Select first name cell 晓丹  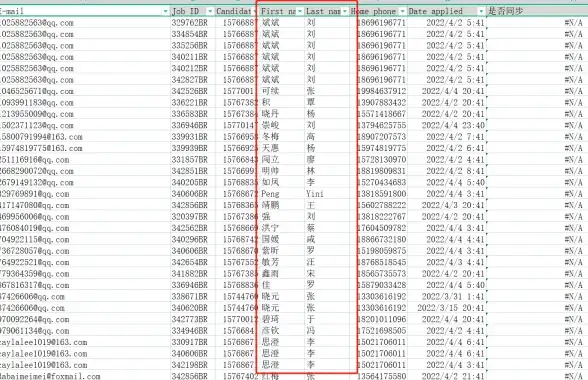point(270,114)
